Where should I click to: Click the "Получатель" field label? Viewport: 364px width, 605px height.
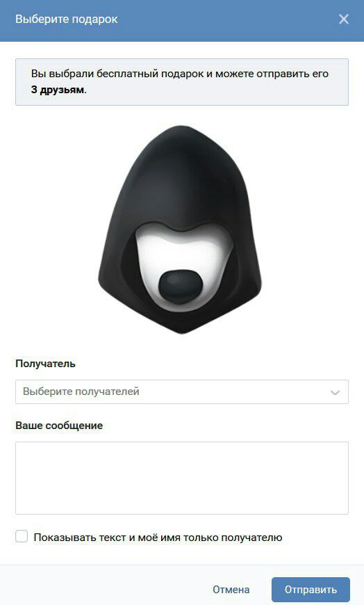click(x=45, y=364)
